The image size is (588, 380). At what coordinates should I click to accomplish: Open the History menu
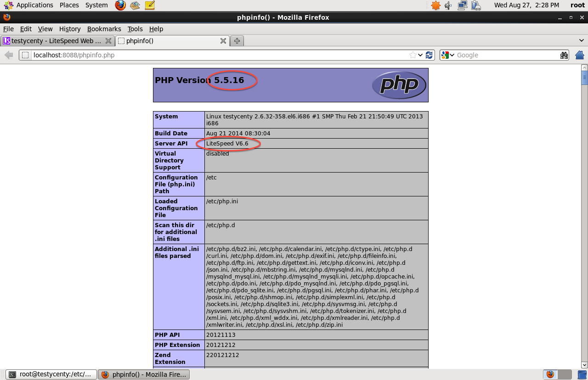pos(70,29)
